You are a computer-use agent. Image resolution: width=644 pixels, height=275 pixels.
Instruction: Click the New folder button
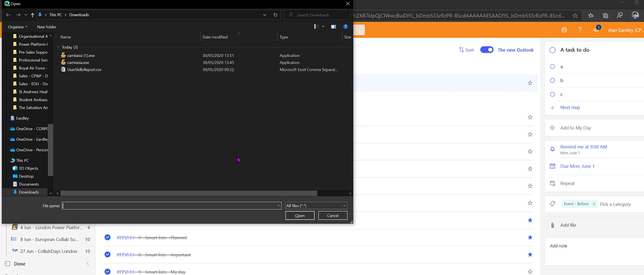(x=47, y=27)
